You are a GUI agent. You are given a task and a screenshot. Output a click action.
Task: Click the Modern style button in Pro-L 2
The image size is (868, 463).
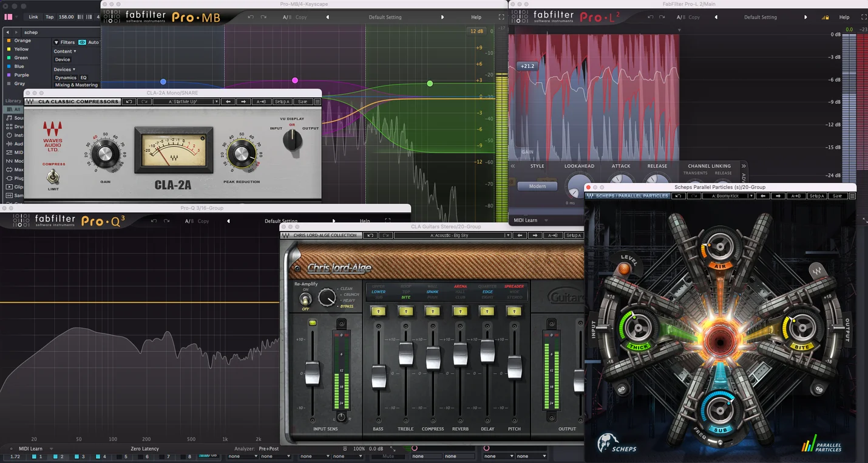537,186
